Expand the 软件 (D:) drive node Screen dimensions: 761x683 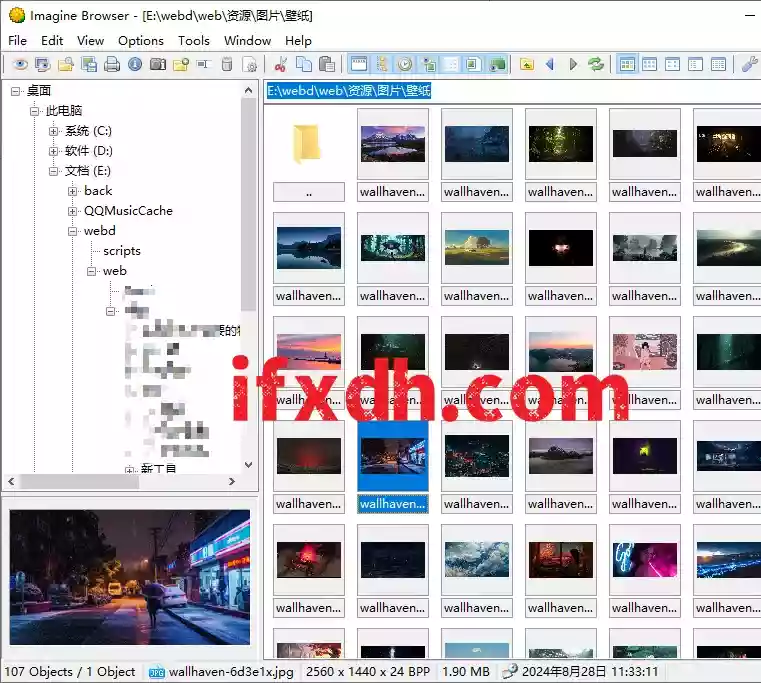tap(54, 151)
